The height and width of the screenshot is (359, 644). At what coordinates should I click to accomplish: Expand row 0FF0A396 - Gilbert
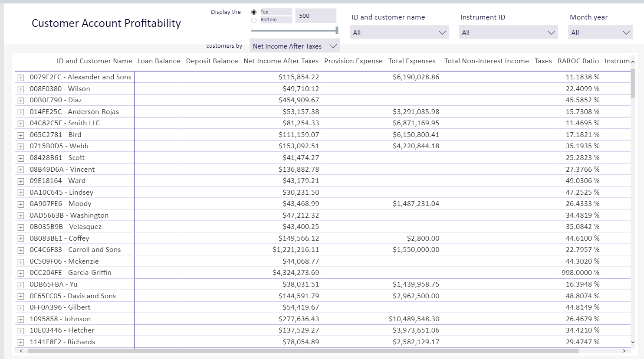[x=20, y=308]
